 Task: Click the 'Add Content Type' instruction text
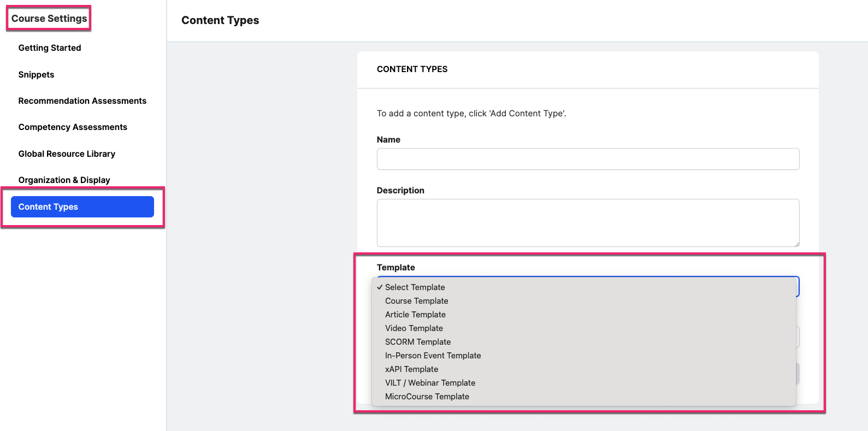click(471, 114)
